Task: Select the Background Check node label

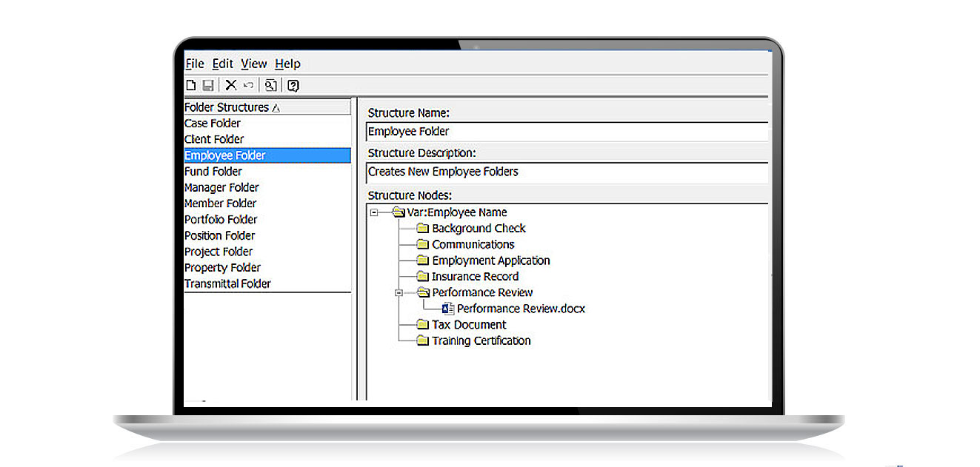Action: 479,229
